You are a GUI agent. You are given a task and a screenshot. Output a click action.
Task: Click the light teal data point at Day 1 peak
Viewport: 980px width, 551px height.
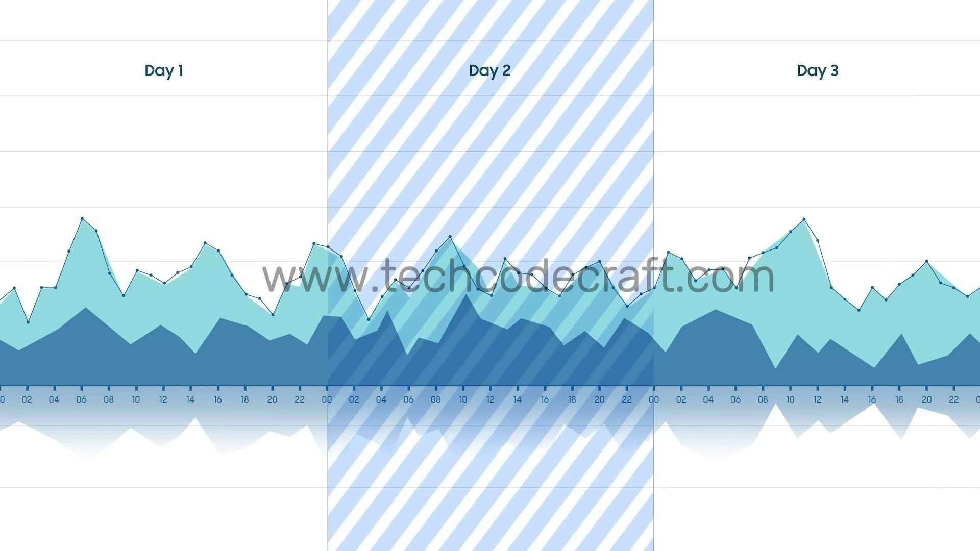82,218
